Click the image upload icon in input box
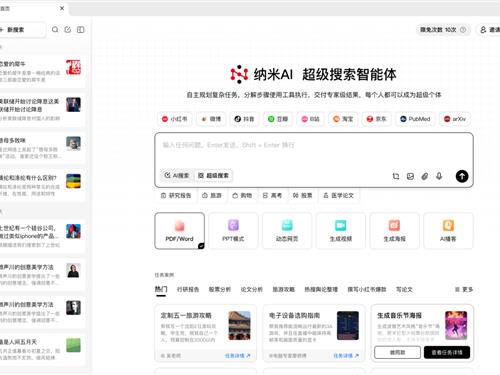This screenshot has height=375, width=500. coord(410,176)
